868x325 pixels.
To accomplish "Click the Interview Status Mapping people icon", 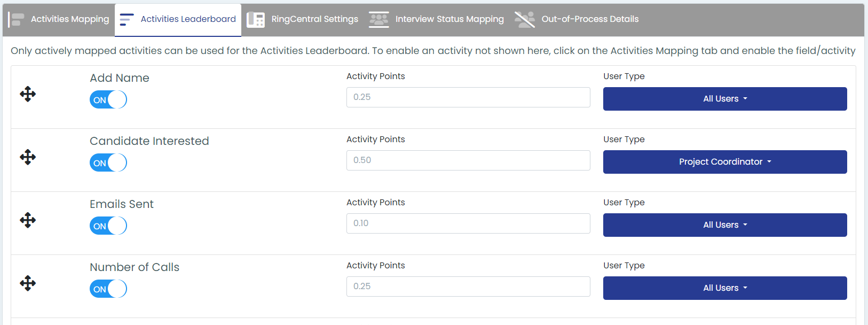I will point(379,20).
